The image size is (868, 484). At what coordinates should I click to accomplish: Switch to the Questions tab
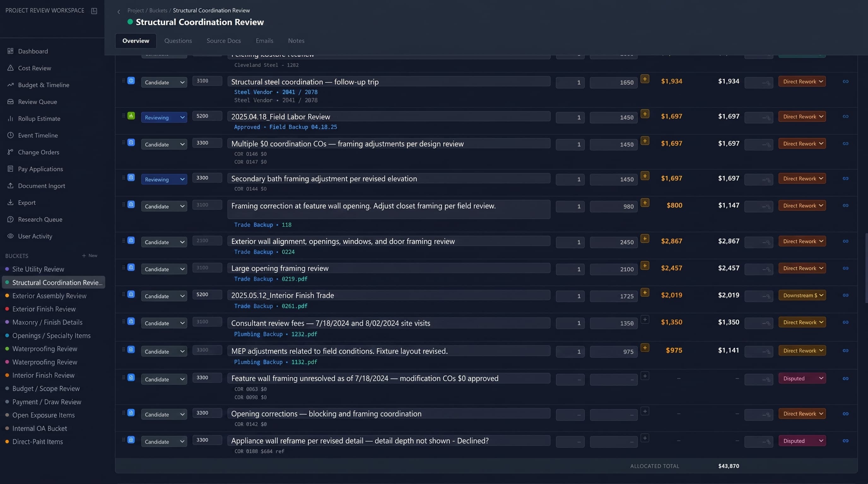point(178,41)
